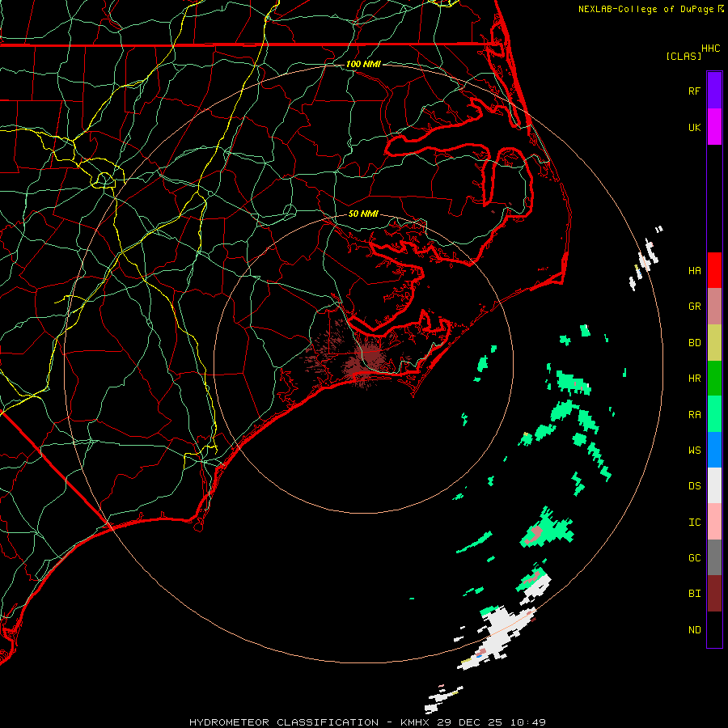The height and width of the screenshot is (728, 728).
Task: Click the yellow BD legend color swatch
Action: tap(714, 343)
